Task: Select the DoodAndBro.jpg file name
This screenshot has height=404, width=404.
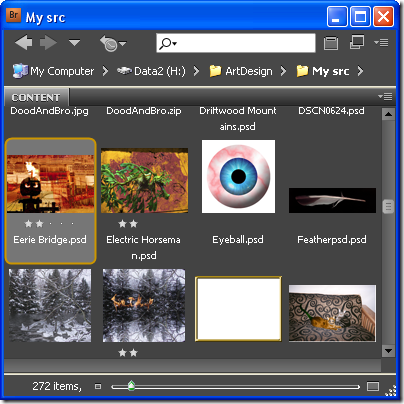Action: point(49,111)
